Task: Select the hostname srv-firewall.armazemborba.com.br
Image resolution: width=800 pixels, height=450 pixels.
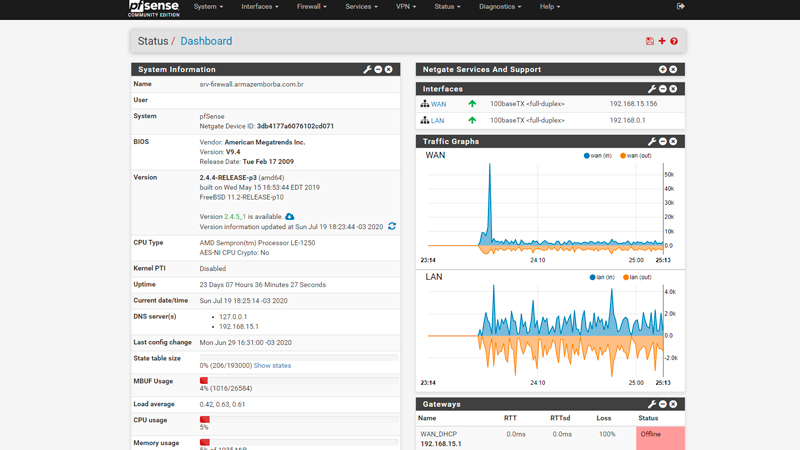Action: [x=252, y=84]
